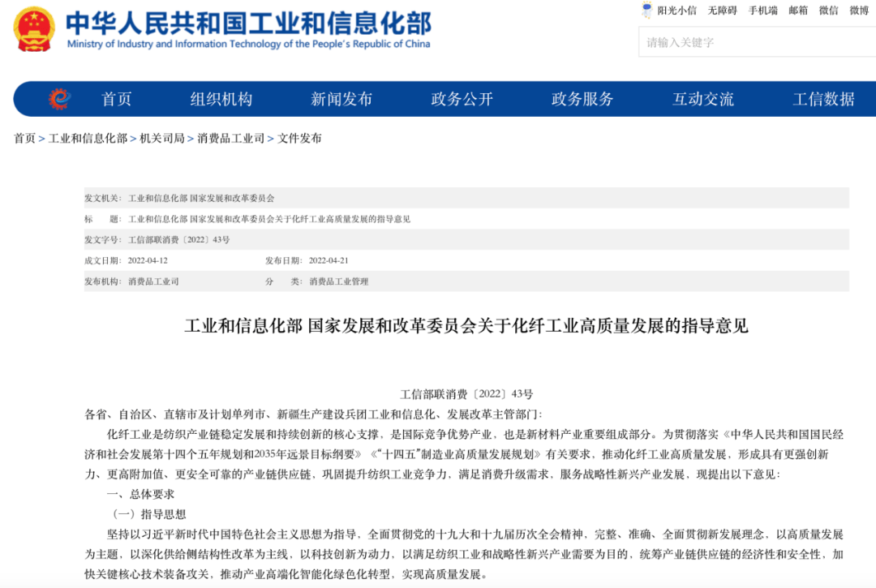The height and width of the screenshot is (588, 876).
Task: Open the 邮箱 mailbox link
Action: tap(798, 11)
